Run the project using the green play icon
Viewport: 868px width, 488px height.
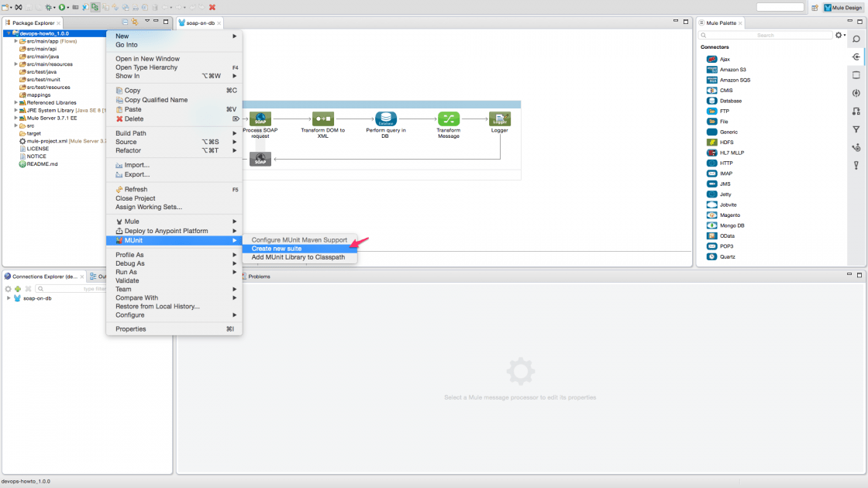coord(62,6)
